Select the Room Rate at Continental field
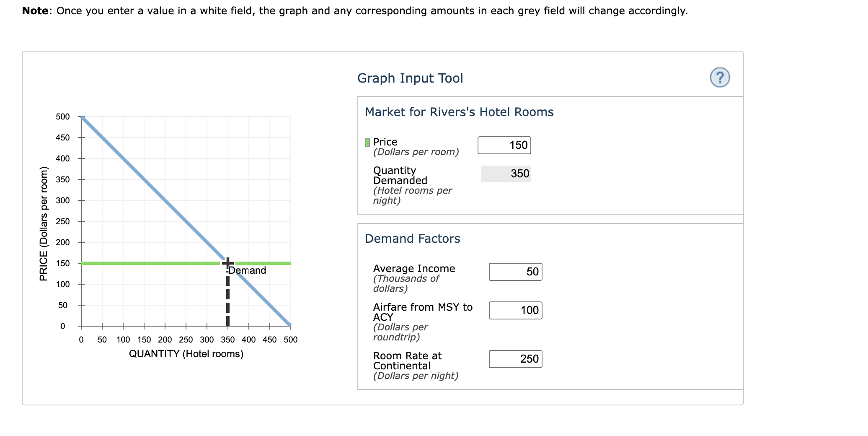 [515, 359]
